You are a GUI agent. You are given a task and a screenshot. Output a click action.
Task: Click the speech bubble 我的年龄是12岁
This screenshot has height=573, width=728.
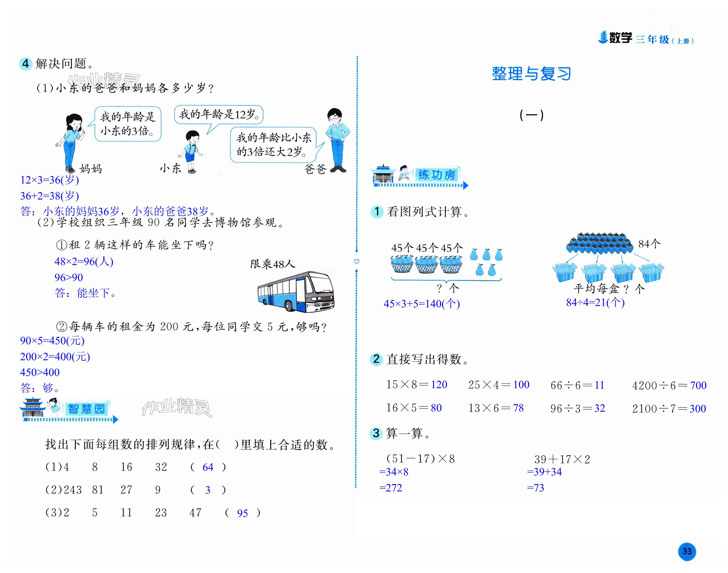(219, 115)
